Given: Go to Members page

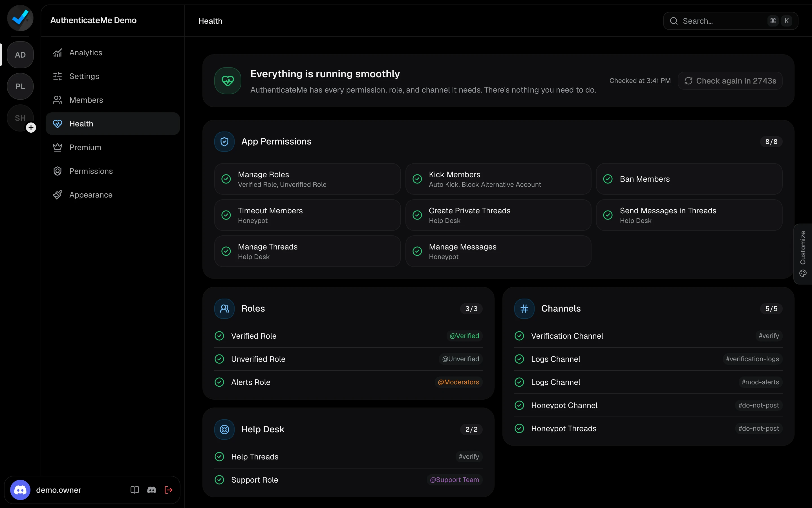Looking at the screenshot, I should [112, 100].
